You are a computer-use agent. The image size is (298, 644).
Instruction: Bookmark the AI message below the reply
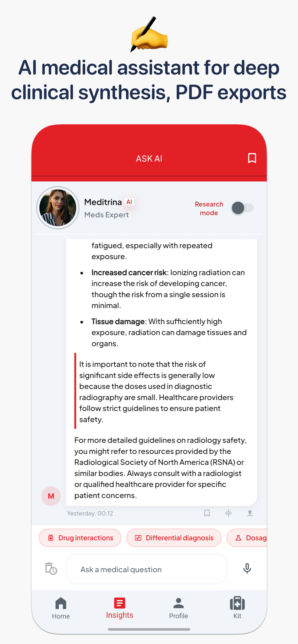207,513
